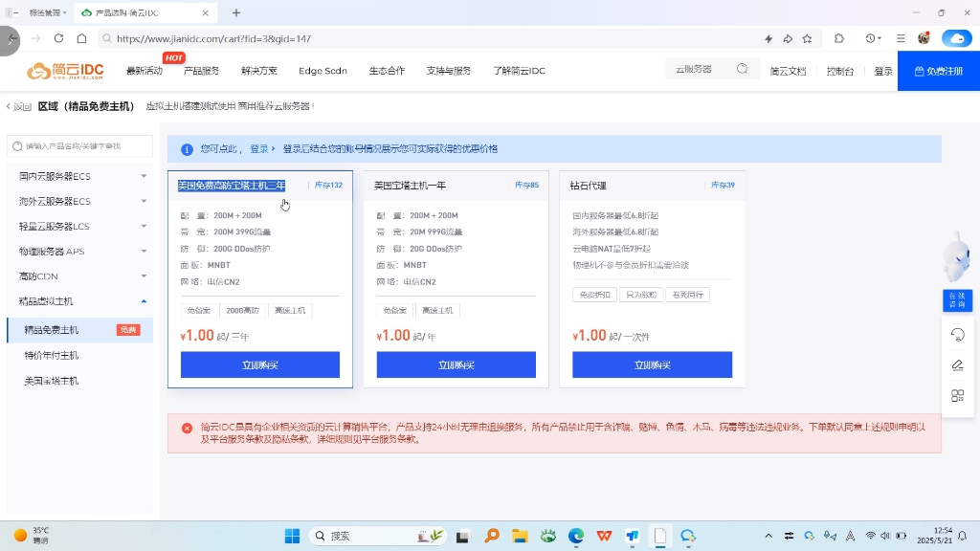Open File Explorer from the taskbar
The image size is (980, 551).
pos(520,536)
